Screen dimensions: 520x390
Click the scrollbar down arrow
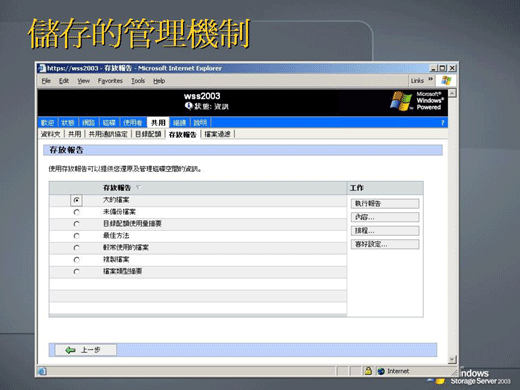pos(452,359)
